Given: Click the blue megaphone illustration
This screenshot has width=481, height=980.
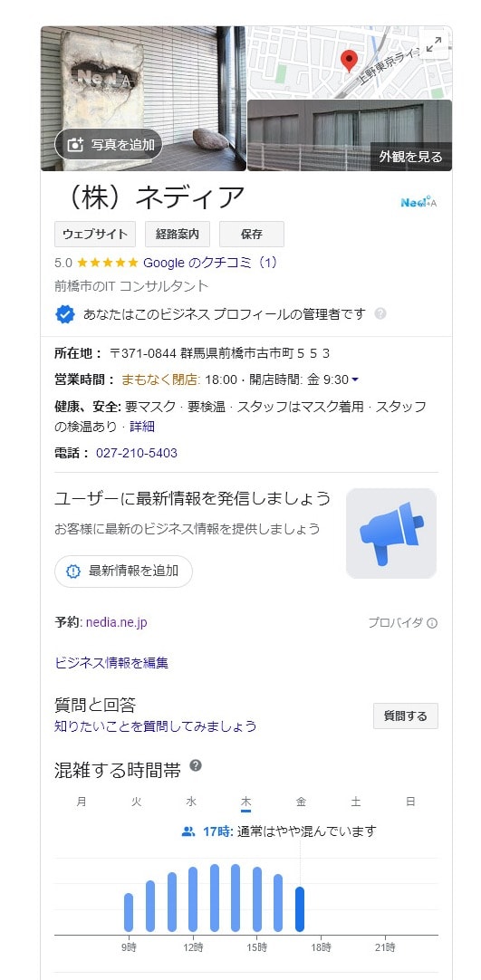Looking at the screenshot, I should [391, 533].
